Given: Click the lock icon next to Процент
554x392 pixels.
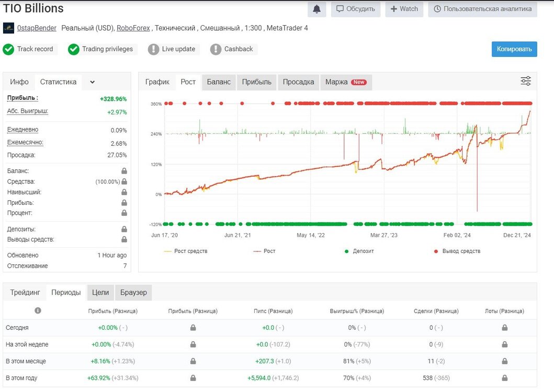Looking at the screenshot, I should point(124,213).
